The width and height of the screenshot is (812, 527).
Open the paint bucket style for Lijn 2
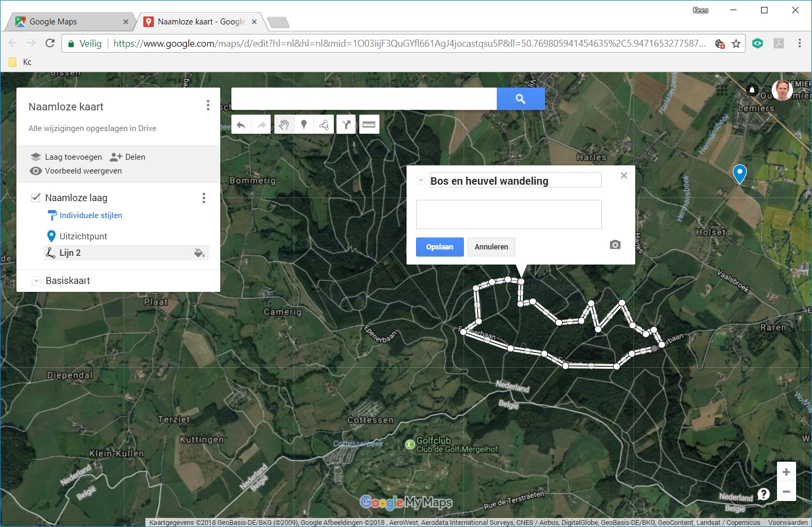coord(199,253)
